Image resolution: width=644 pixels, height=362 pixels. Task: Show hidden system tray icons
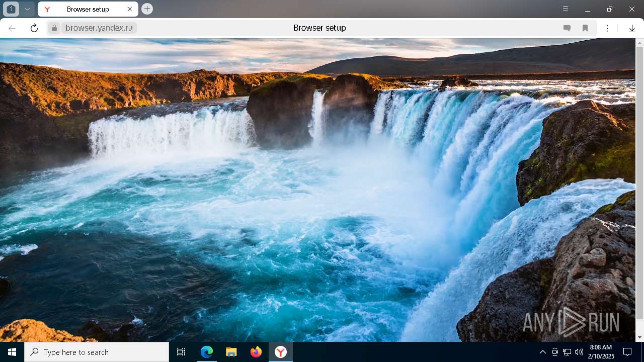tap(542, 352)
